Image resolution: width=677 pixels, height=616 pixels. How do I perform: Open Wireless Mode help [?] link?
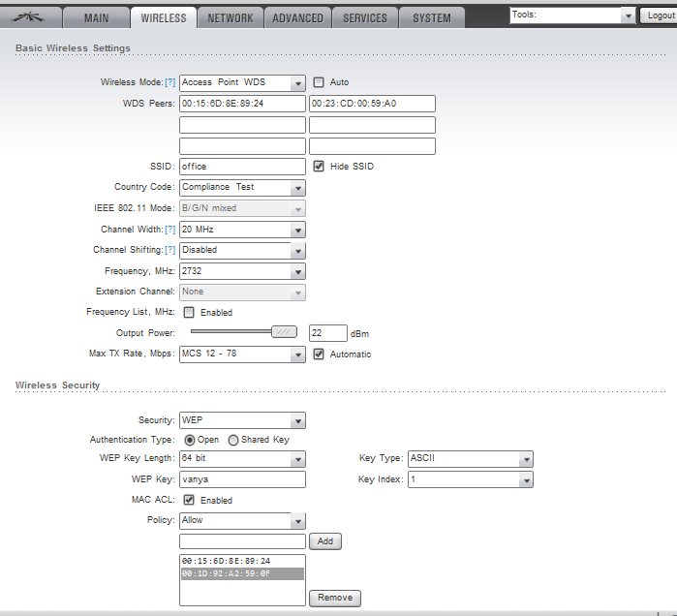tap(170, 82)
